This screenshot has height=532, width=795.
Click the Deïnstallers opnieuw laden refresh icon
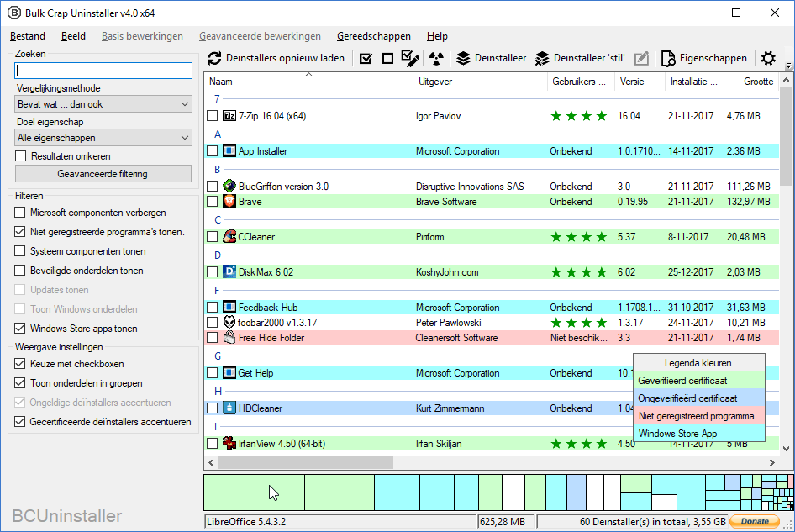point(215,59)
